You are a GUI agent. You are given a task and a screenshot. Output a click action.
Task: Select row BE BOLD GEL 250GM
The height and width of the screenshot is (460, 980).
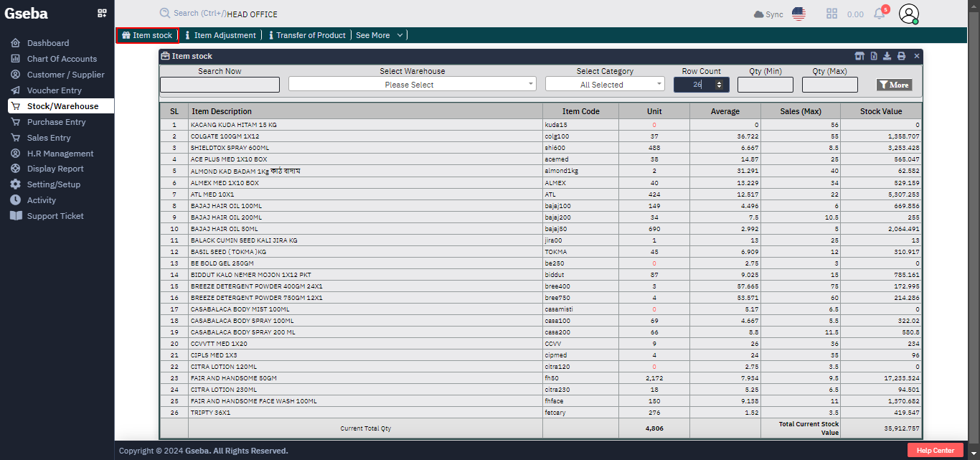point(541,263)
